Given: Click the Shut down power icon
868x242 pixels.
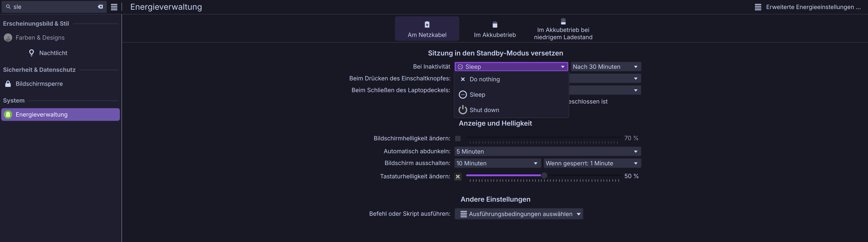Looking at the screenshot, I should (x=463, y=110).
